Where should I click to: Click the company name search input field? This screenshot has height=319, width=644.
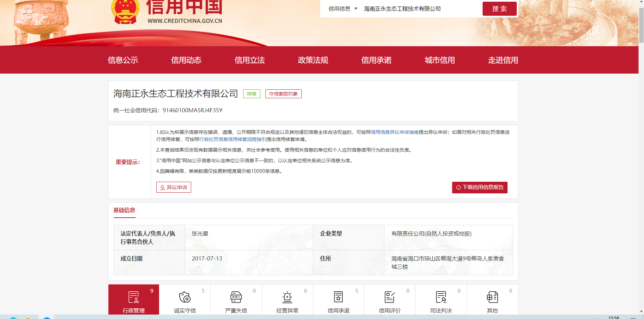point(421,9)
